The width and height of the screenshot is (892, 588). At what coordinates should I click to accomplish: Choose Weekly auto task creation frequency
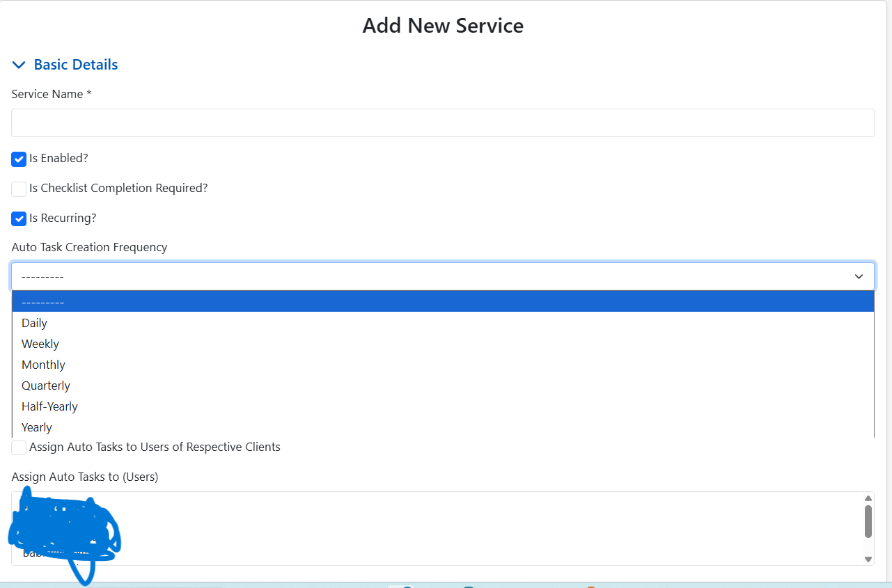[x=40, y=344]
